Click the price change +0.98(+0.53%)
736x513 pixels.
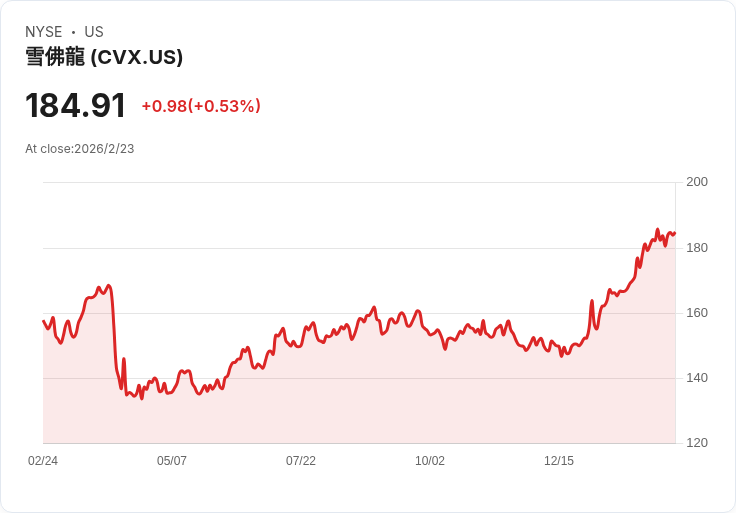(201, 106)
